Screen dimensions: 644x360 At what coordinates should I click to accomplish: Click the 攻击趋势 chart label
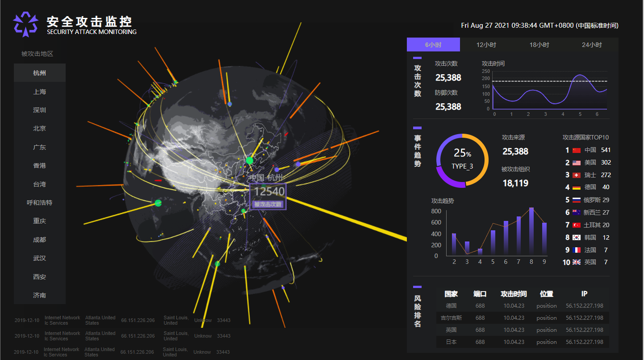[x=443, y=201]
